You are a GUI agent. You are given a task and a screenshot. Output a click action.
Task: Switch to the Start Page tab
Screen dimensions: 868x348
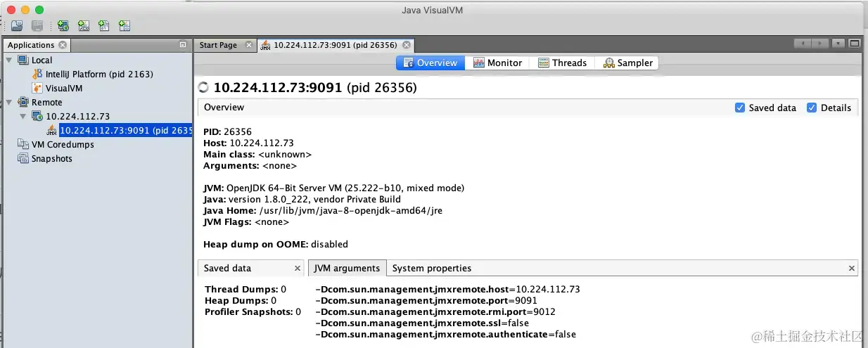tap(218, 45)
